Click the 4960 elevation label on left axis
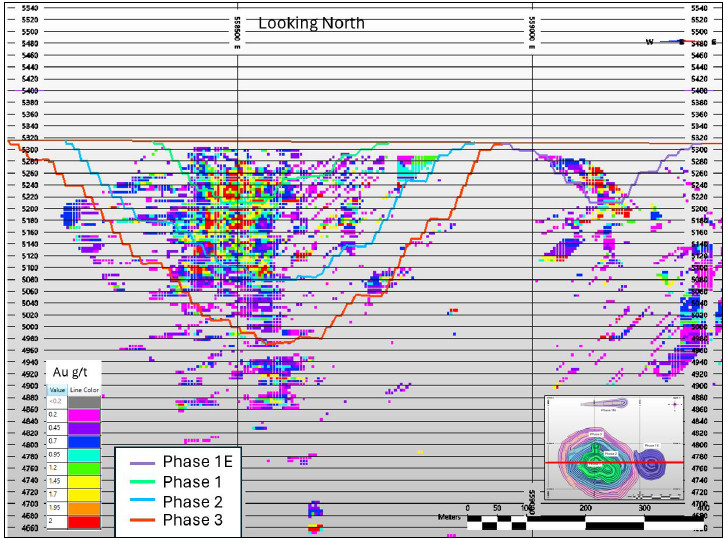This screenshot has height=539, width=724. (x=30, y=350)
